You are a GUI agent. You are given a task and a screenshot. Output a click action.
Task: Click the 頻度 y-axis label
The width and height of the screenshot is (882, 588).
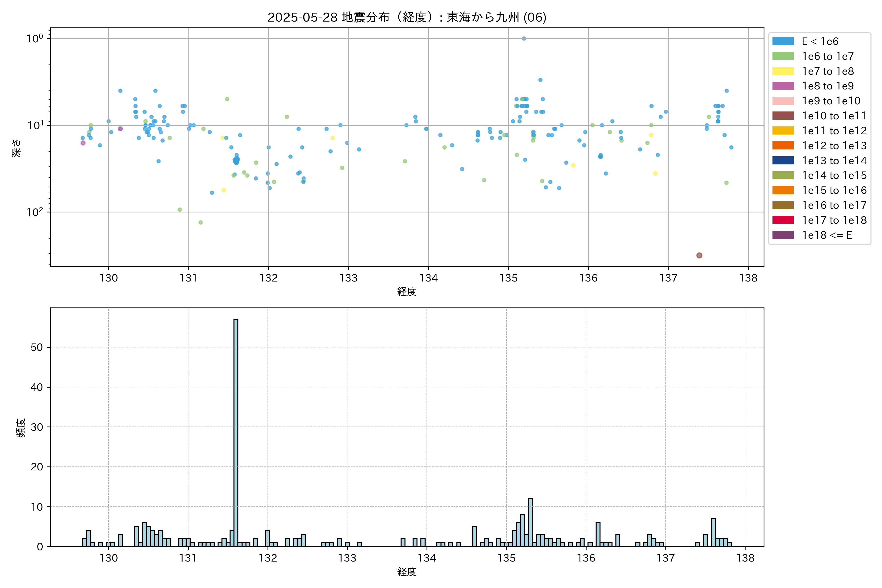click(21, 428)
